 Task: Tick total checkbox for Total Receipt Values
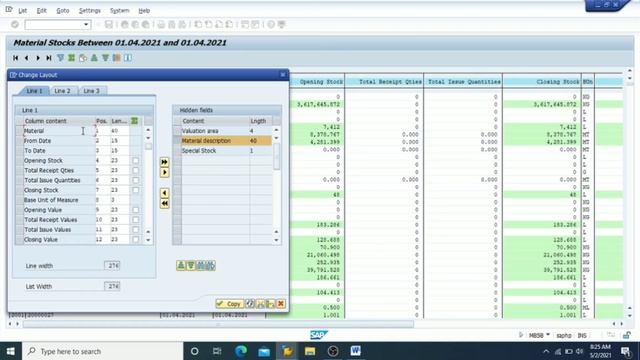point(135,220)
